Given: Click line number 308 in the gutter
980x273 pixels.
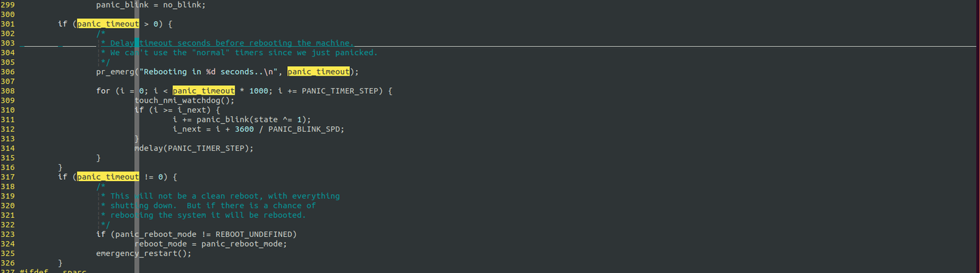Looking at the screenshot, I should [x=7, y=91].
